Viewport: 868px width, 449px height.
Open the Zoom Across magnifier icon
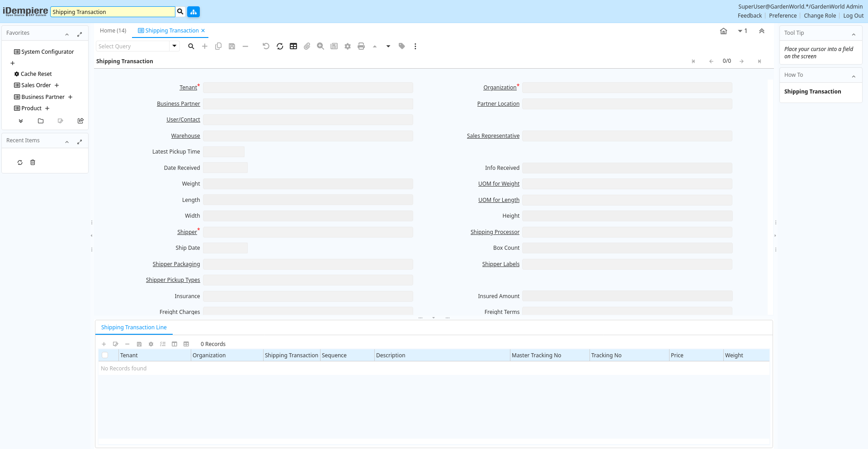pos(321,46)
